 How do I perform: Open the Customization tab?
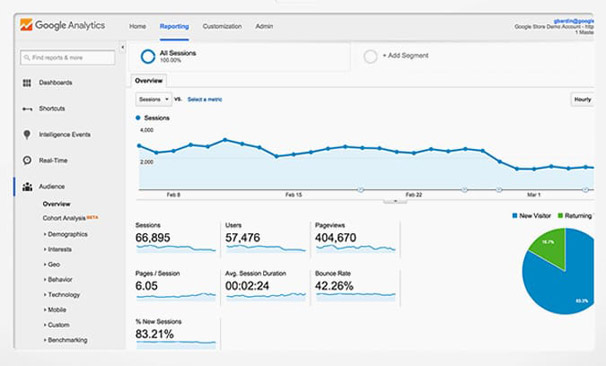pos(222,26)
